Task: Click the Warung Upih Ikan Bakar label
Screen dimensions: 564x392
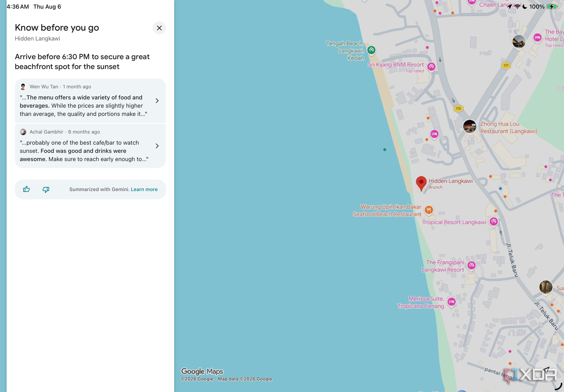Action: pyautogui.click(x=387, y=211)
